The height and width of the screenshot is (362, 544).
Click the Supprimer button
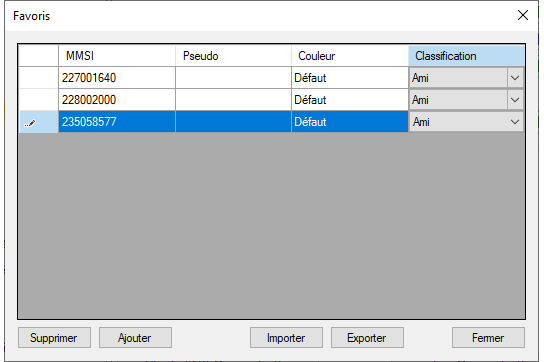pyautogui.click(x=54, y=337)
